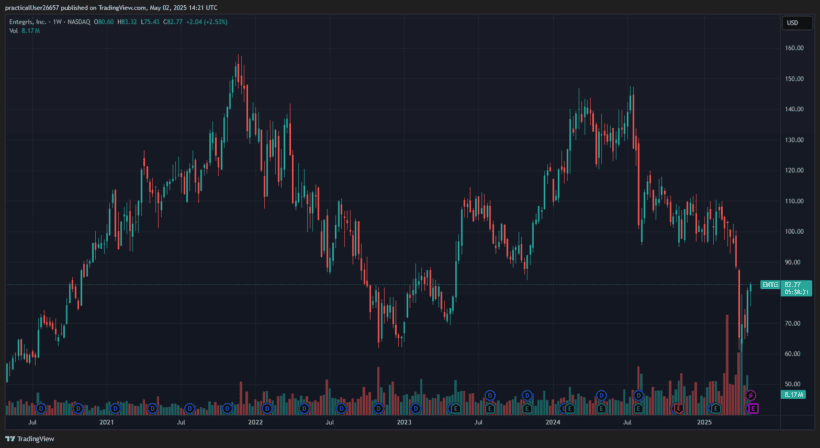Click the purple lightning event marker icon
The image size is (820, 448).
[x=752, y=397]
